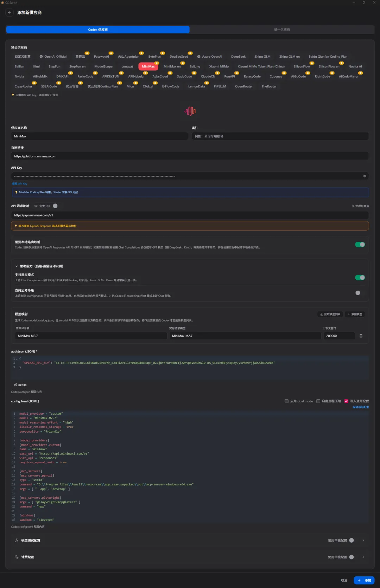Select the MiniMax en preset
Image resolution: width=380 pixels, height=588 pixels.
[x=172, y=66]
